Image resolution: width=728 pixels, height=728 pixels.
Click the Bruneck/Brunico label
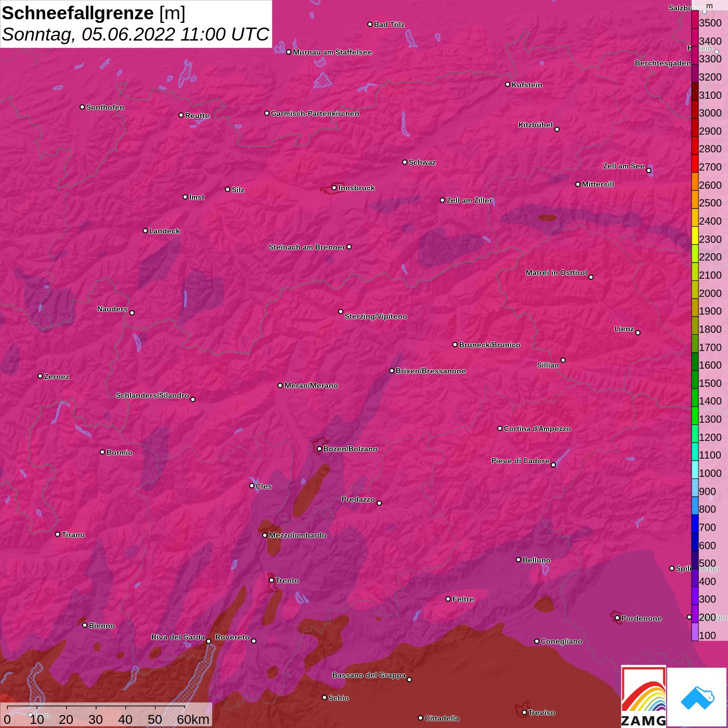coord(490,345)
